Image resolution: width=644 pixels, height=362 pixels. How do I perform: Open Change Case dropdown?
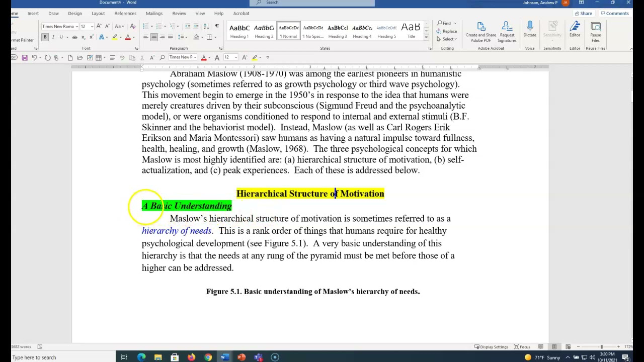(x=119, y=26)
